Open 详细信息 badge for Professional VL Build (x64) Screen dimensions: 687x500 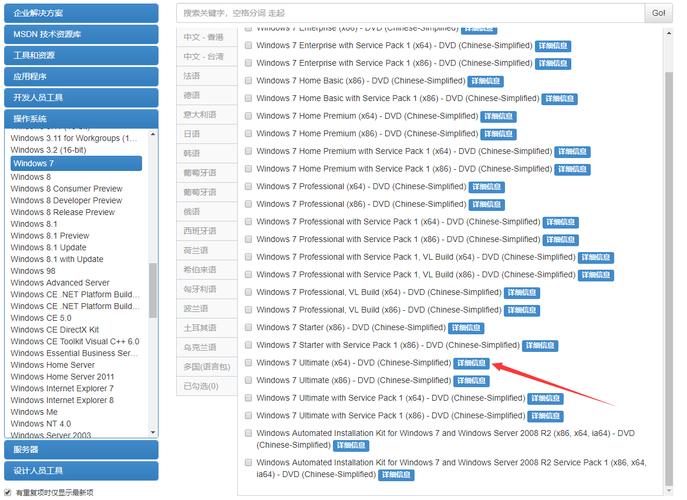pos(521,293)
